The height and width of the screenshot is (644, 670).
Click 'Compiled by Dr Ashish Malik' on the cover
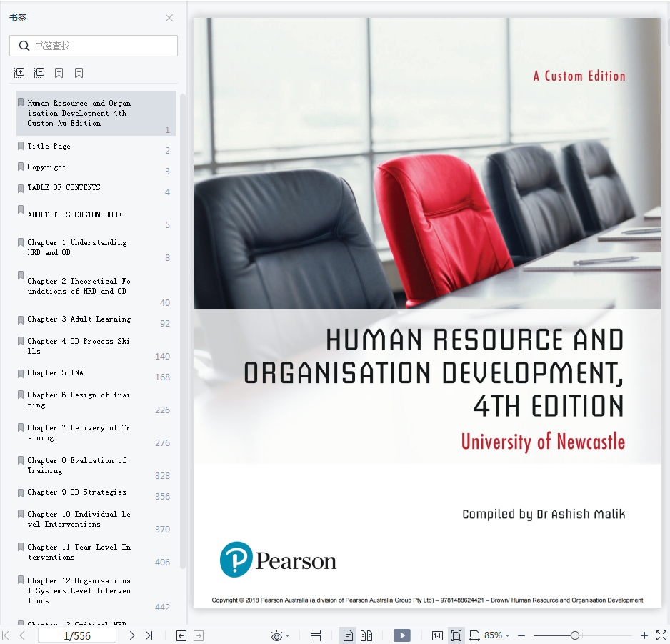[x=544, y=514]
